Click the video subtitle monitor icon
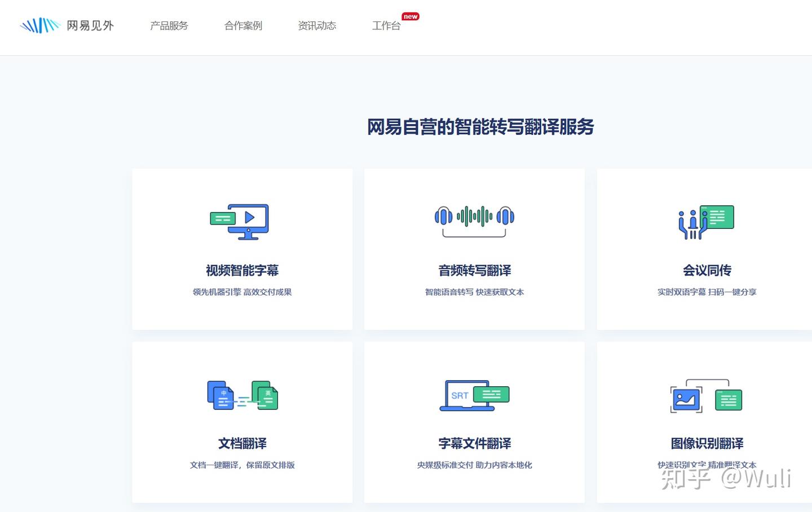 240,222
